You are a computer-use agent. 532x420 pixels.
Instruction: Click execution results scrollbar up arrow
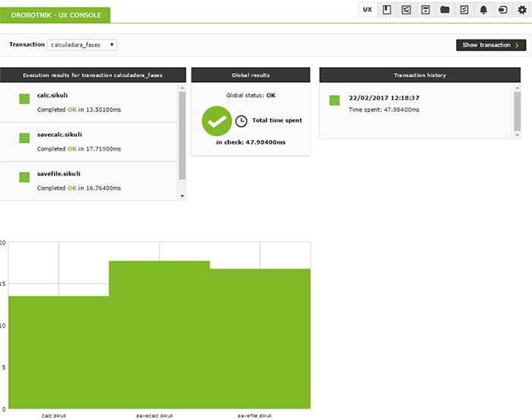pyautogui.click(x=182, y=88)
